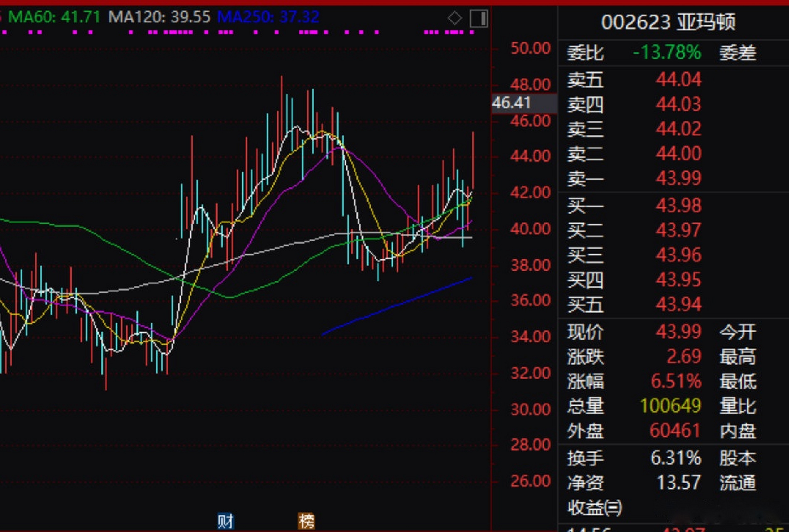Click the blue 财 event marker

(226, 521)
